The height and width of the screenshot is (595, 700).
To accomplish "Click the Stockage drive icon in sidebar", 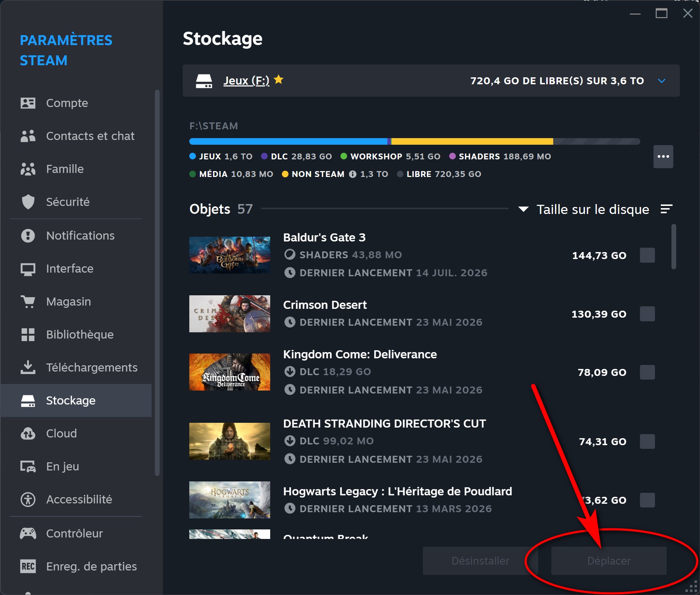I will click(28, 401).
